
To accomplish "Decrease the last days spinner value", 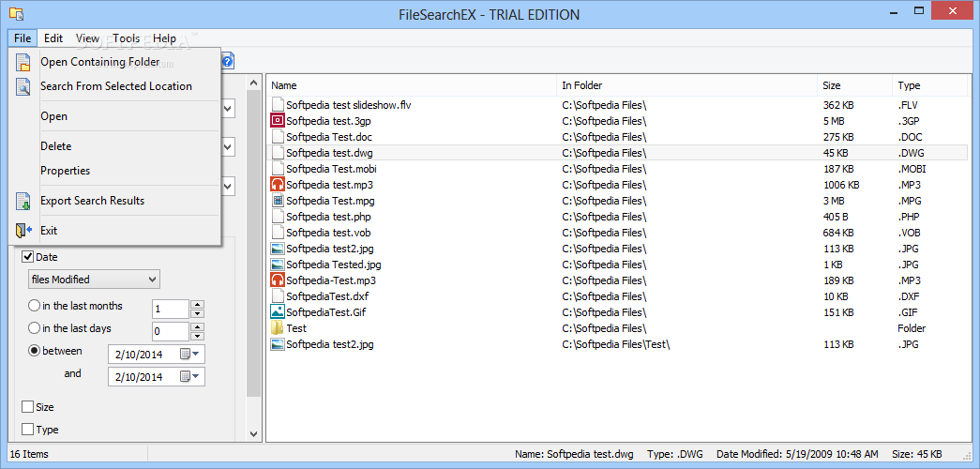I will pyautogui.click(x=198, y=336).
